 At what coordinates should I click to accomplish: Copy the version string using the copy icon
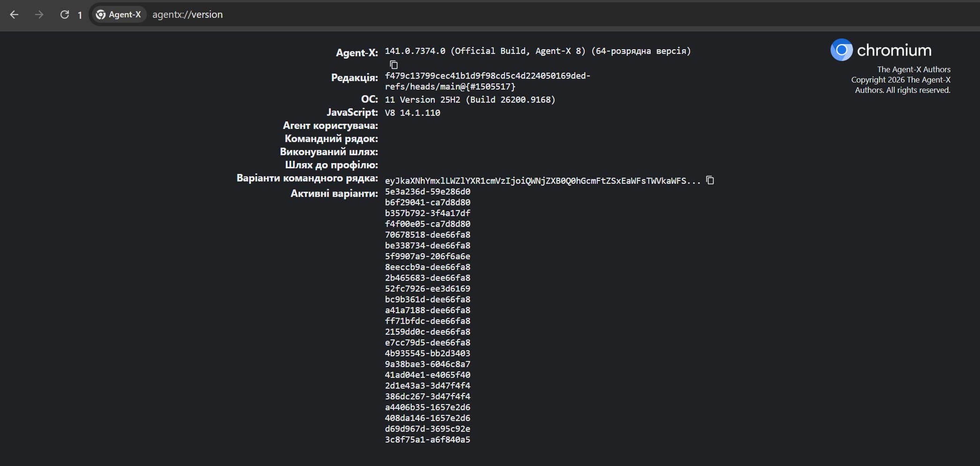(394, 65)
